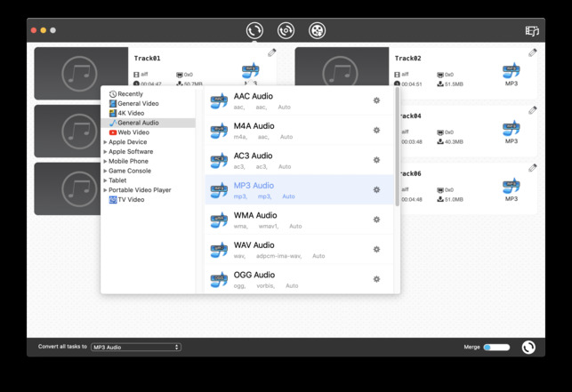Image resolution: width=572 pixels, height=392 pixels.
Task: Click the Track01 title text
Action: 147,59
